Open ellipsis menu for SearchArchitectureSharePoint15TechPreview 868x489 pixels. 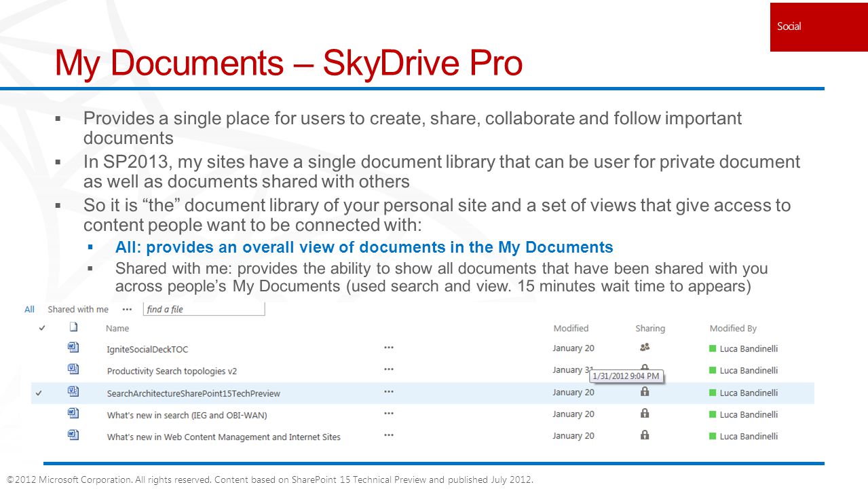[389, 391]
